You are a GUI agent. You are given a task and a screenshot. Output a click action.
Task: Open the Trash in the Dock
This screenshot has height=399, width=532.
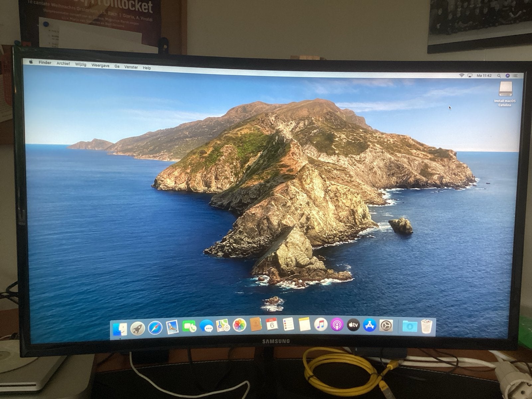[427, 327]
